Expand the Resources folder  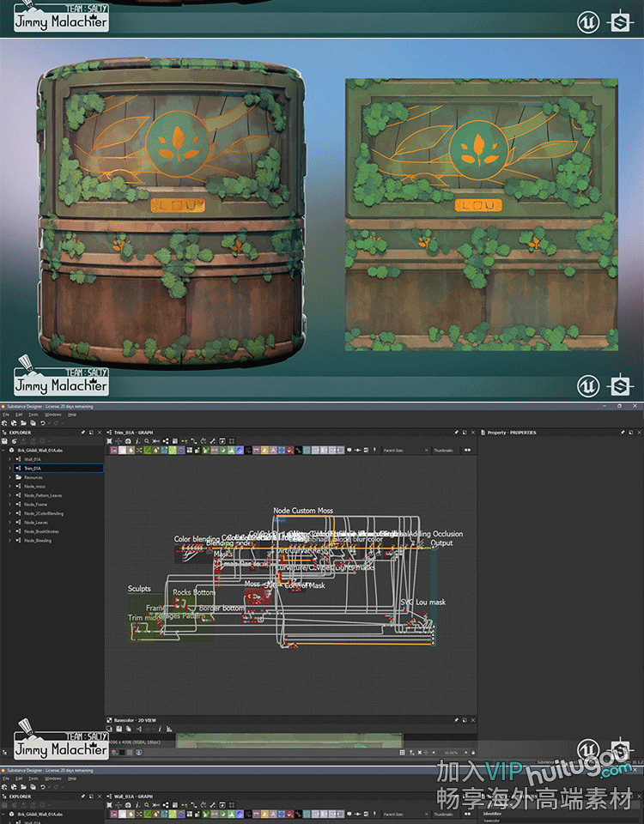click(9, 477)
